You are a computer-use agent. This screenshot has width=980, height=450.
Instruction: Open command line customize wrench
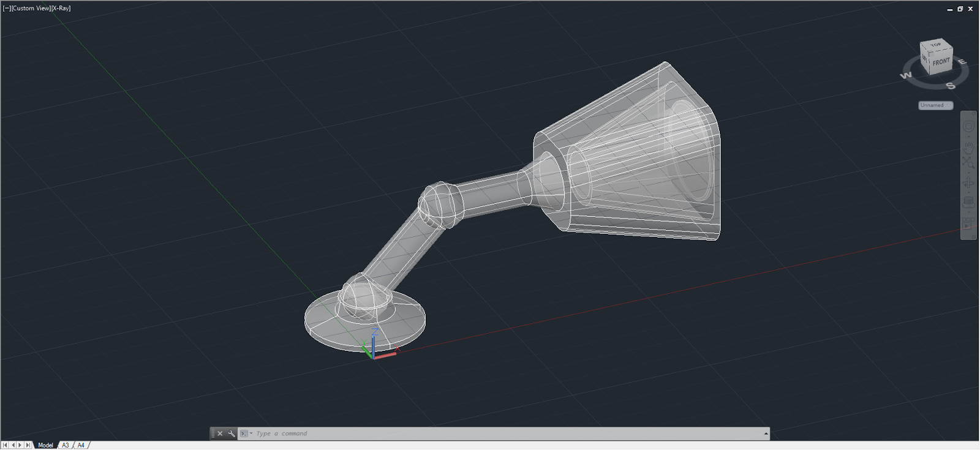click(x=232, y=433)
